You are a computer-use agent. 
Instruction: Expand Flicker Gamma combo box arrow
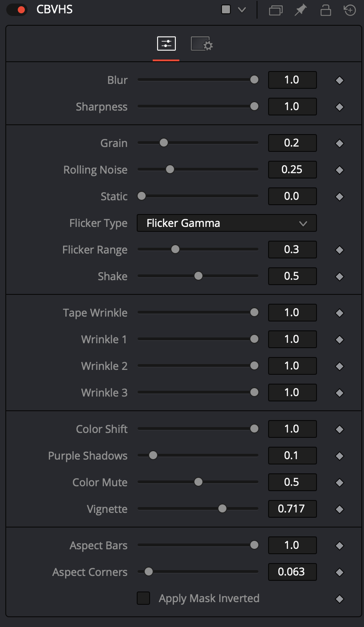[x=303, y=223]
